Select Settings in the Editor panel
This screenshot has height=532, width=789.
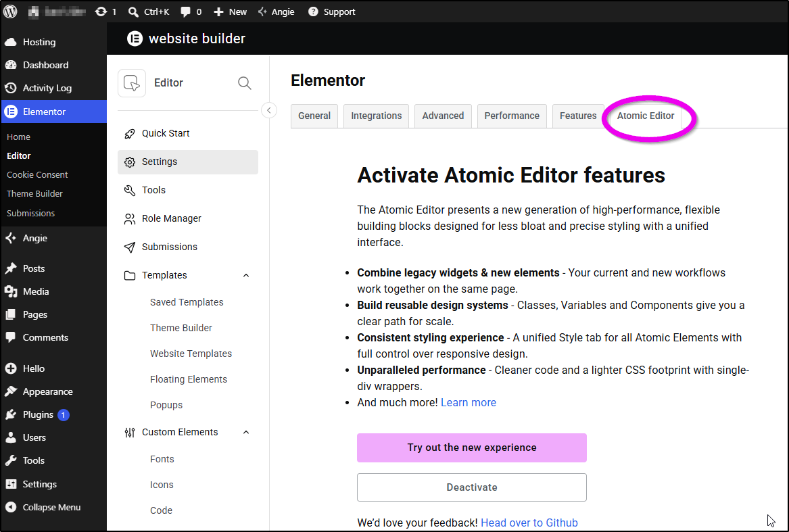[x=188, y=162]
